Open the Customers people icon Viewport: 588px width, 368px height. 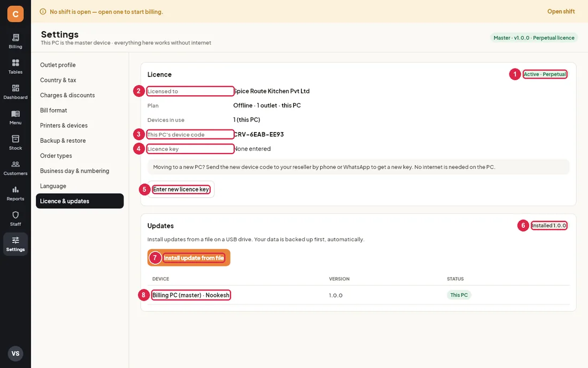point(16,164)
